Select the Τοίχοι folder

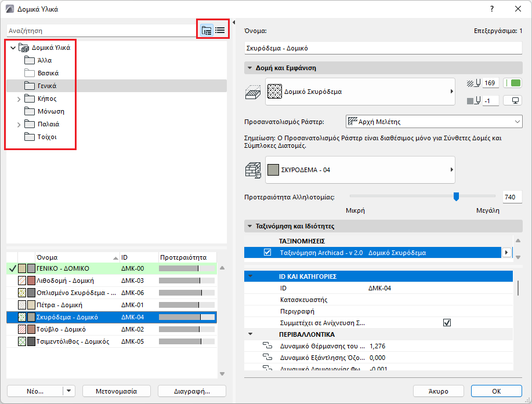click(x=47, y=137)
